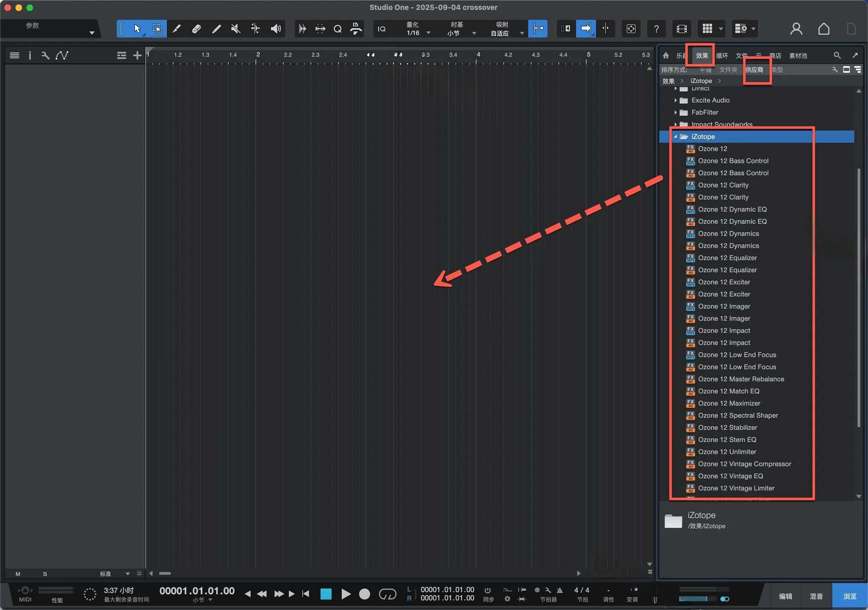
Task: Go to browser home icon
Action: pyautogui.click(x=665, y=55)
